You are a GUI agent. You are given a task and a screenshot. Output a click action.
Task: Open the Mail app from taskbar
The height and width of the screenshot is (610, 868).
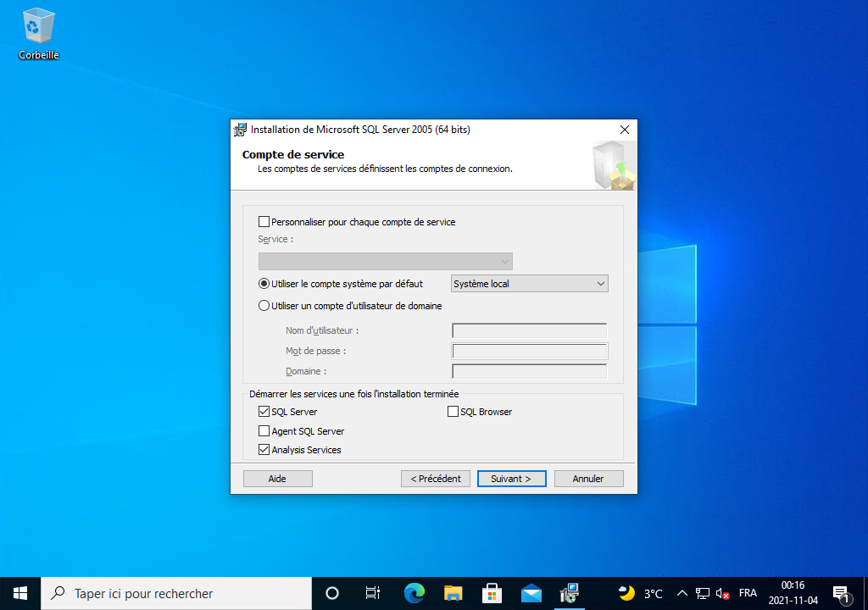[531, 593]
